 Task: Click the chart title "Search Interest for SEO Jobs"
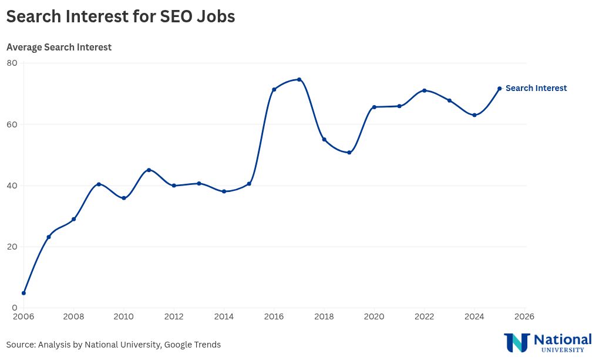(120, 16)
